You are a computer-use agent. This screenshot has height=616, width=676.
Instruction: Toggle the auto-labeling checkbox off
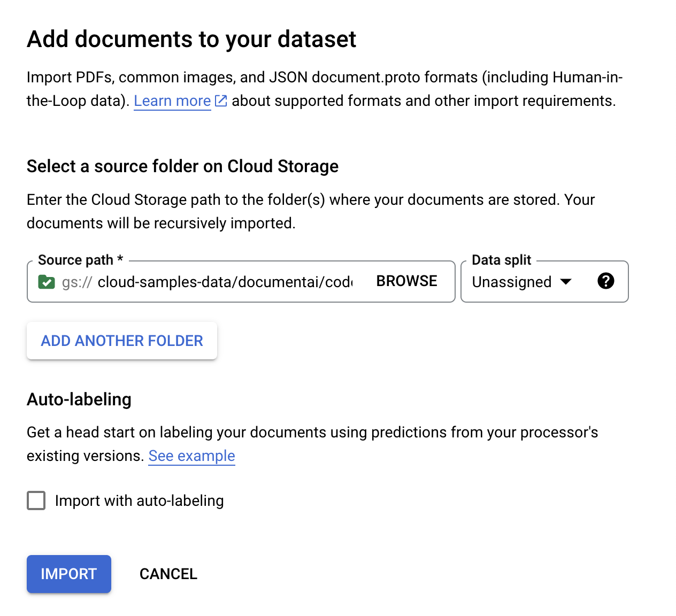click(x=36, y=500)
